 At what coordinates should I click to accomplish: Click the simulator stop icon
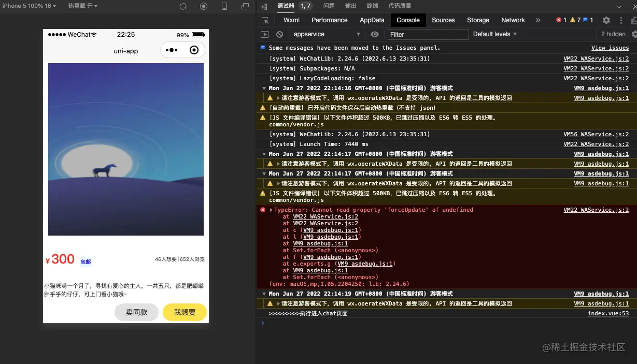click(203, 6)
